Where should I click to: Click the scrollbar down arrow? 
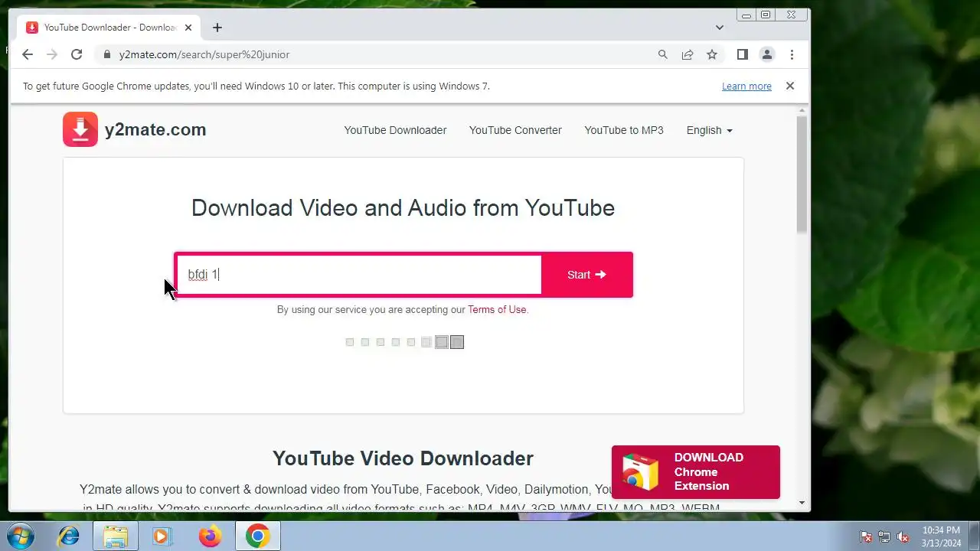pos(802,503)
